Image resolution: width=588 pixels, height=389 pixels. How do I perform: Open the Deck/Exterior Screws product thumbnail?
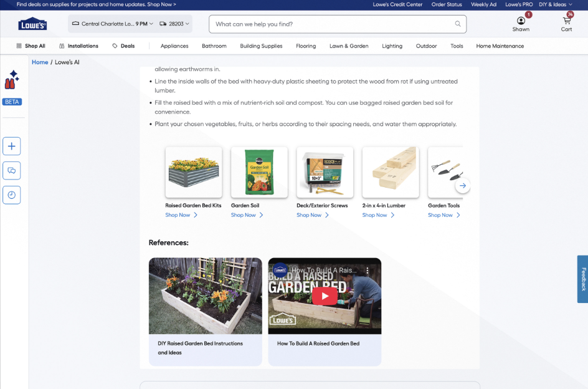click(x=325, y=172)
